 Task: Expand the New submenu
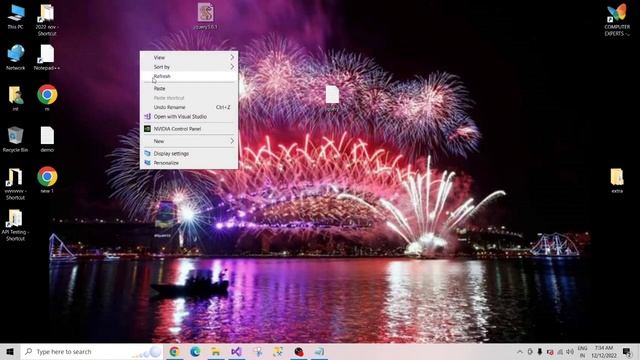(x=189, y=141)
